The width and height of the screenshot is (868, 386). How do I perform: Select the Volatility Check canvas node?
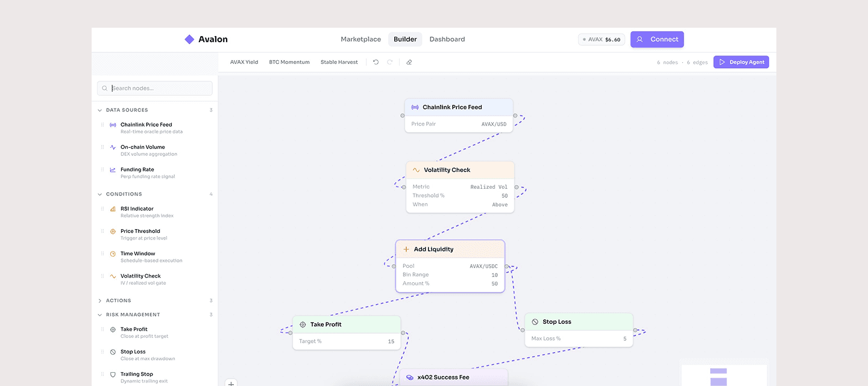click(460, 187)
